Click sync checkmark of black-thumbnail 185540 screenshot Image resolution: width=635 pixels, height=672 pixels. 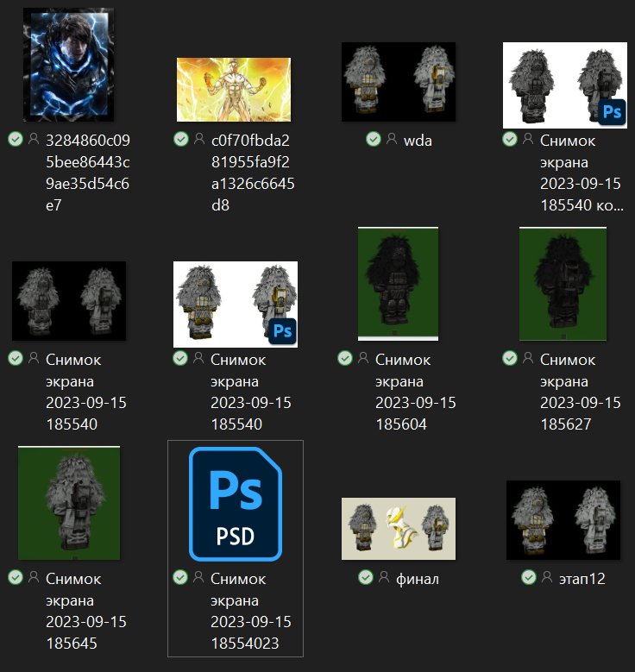[x=16, y=358]
